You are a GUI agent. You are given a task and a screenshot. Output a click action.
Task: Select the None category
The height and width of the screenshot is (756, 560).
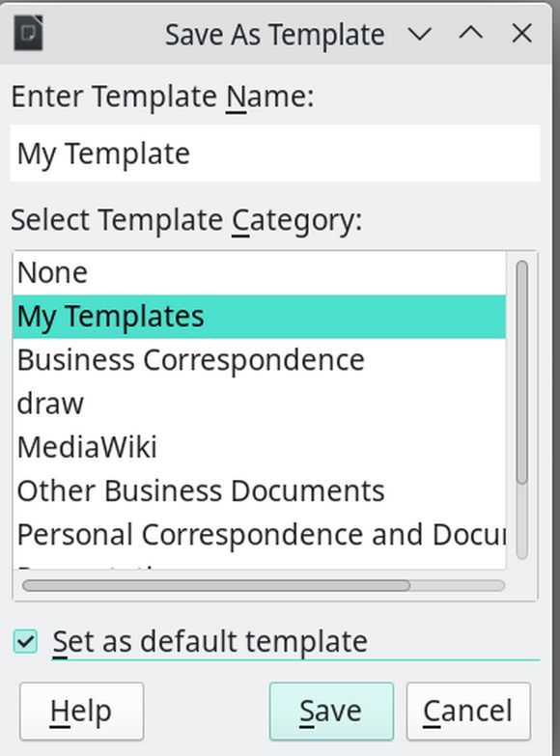(x=260, y=273)
